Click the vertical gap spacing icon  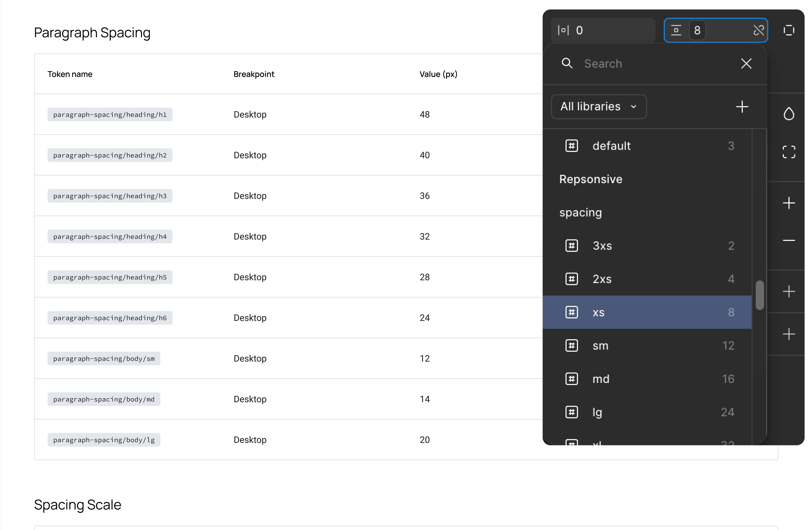[x=676, y=30]
